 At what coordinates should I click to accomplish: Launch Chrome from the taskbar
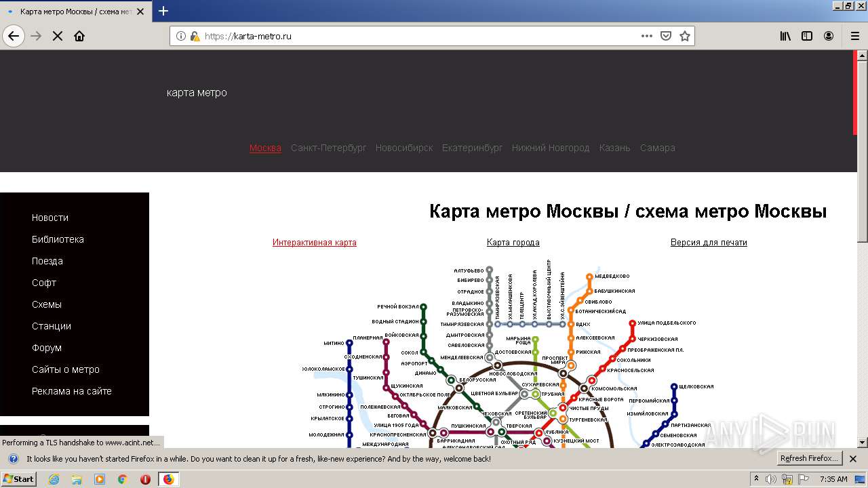(x=123, y=479)
